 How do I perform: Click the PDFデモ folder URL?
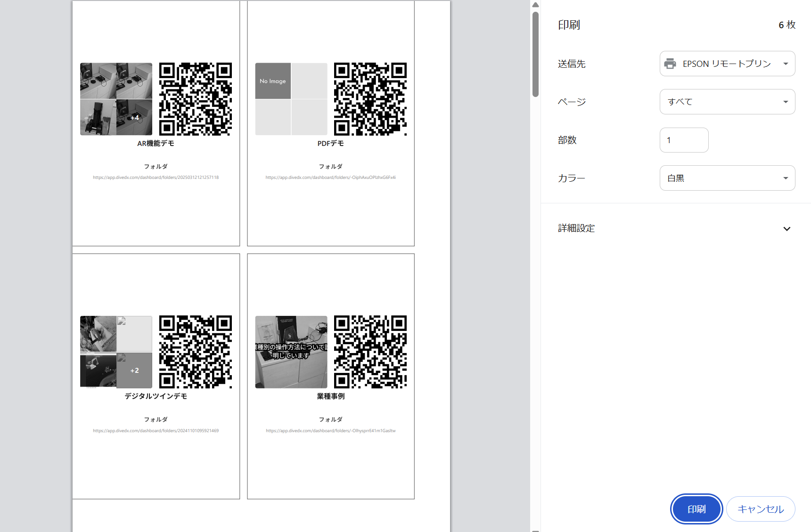click(x=331, y=177)
